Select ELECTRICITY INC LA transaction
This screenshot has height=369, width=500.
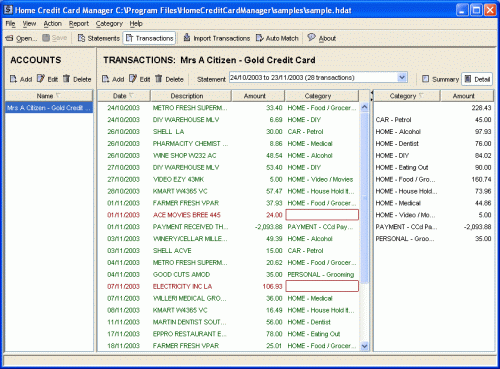coord(228,286)
